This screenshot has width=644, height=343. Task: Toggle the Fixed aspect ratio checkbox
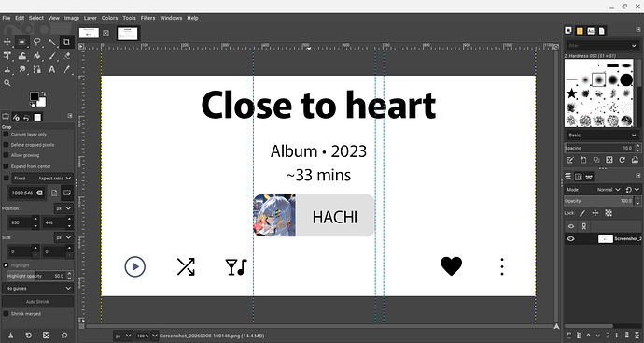[x=6, y=179]
